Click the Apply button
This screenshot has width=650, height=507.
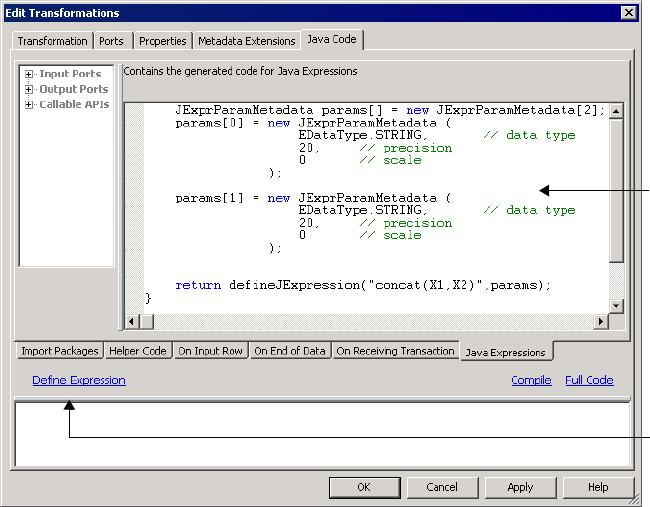pos(520,487)
